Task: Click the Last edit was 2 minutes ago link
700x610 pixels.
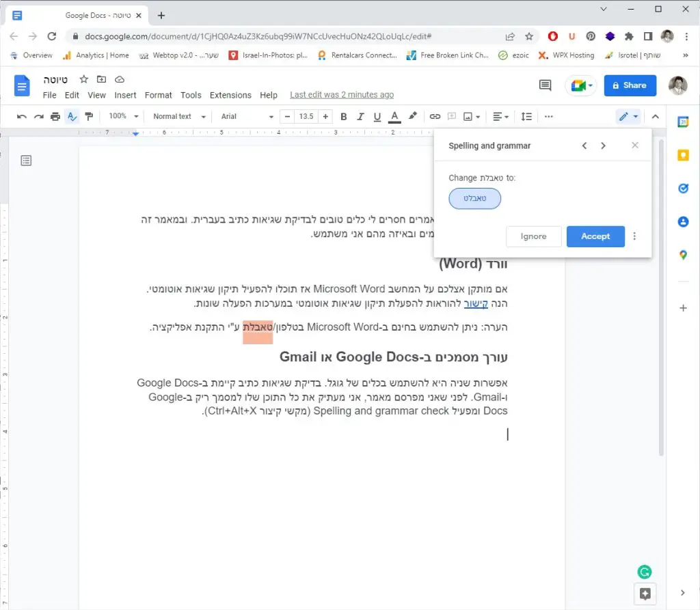Action: pyautogui.click(x=342, y=94)
